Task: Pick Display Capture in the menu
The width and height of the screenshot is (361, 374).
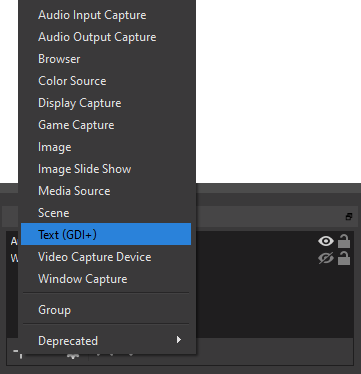Action: pyautogui.click(x=106, y=103)
